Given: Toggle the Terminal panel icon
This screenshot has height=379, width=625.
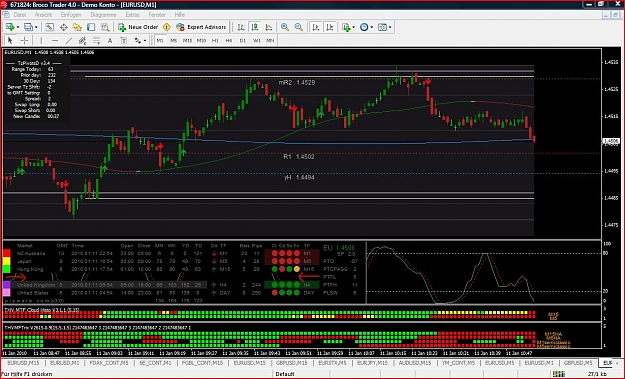Looking at the screenshot, I should coord(91,27).
